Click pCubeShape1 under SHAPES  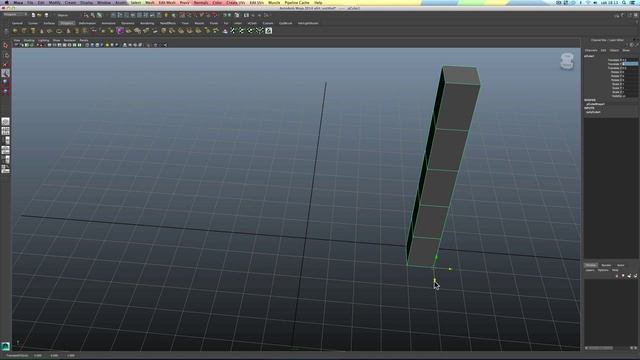596,104
